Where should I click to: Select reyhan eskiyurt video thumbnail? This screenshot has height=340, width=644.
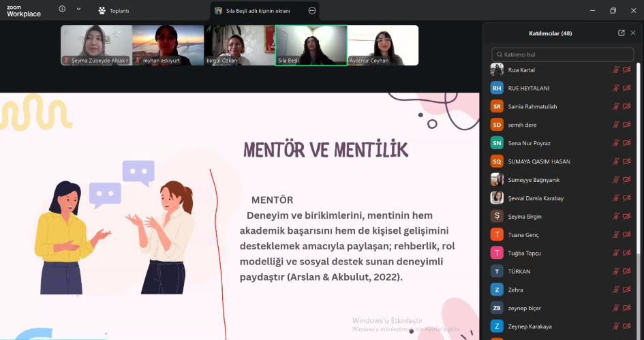[x=168, y=45]
